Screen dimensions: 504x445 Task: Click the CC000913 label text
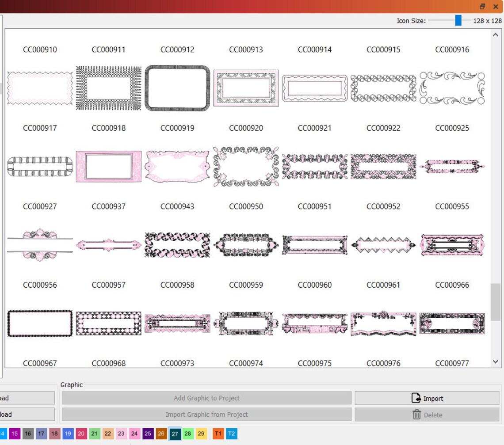[246, 49]
